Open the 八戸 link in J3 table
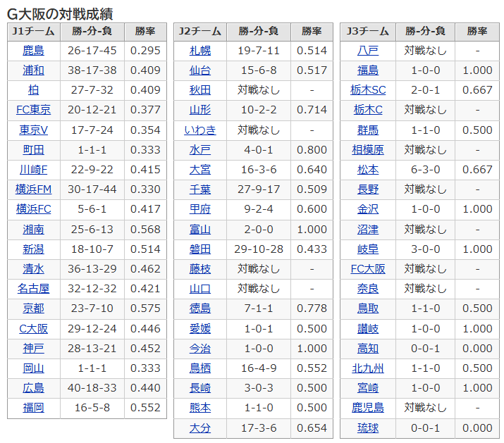The height and width of the screenshot is (443, 504). (368, 51)
